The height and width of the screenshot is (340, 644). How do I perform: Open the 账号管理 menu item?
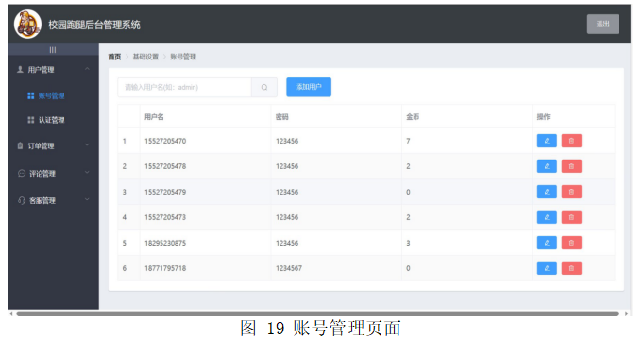click(x=51, y=95)
